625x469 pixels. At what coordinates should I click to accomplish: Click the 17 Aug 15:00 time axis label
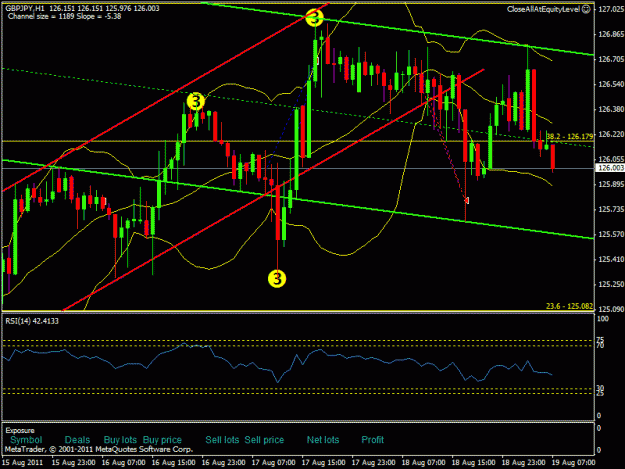click(x=323, y=463)
